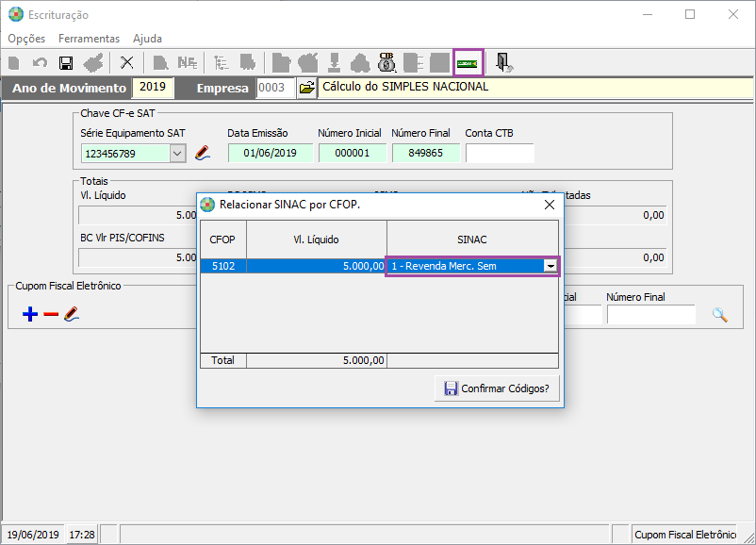Add a Cupom Fiscal with the blue plus

click(x=30, y=314)
